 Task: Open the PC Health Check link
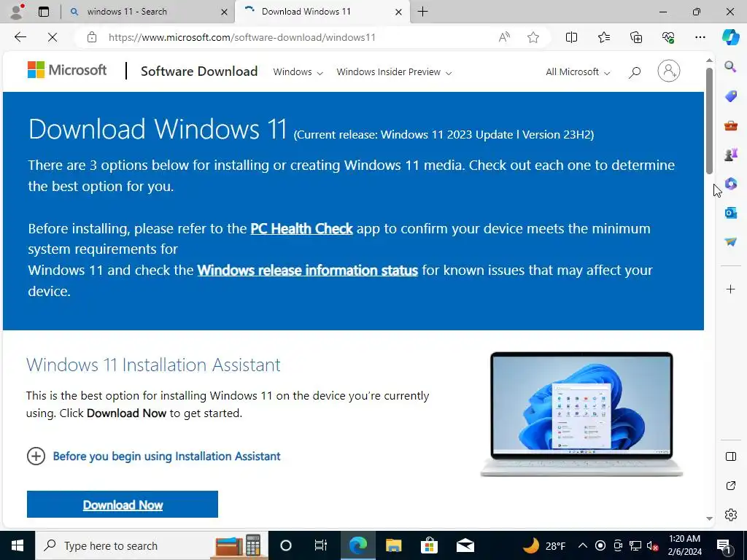click(301, 228)
